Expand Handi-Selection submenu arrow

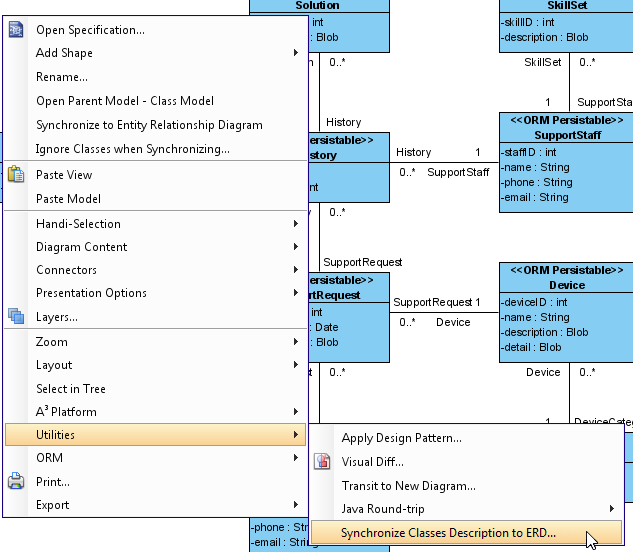pyautogui.click(x=296, y=223)
